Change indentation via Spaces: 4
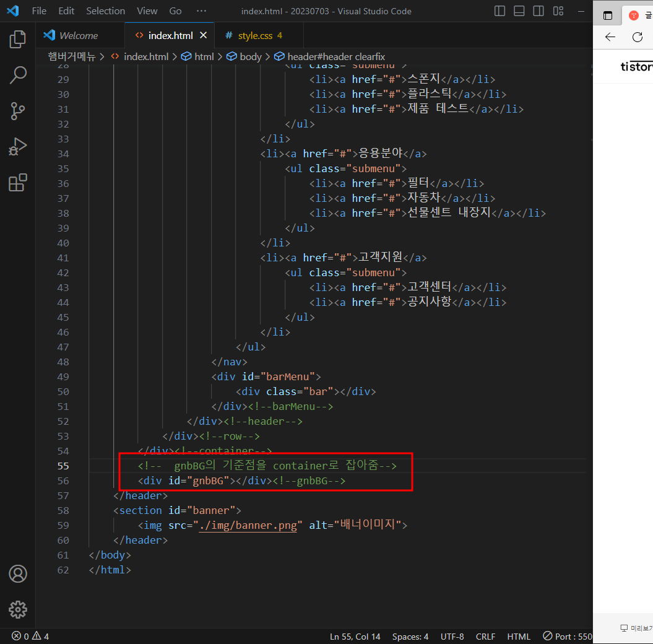653x644 pixels. pyautogui.click(x=410, y=636)
